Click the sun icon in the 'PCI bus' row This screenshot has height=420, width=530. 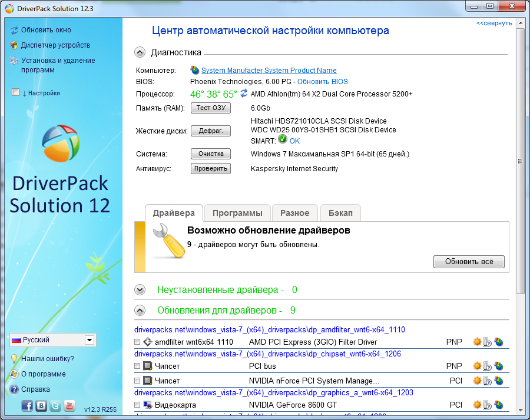[x=477, y=366]
